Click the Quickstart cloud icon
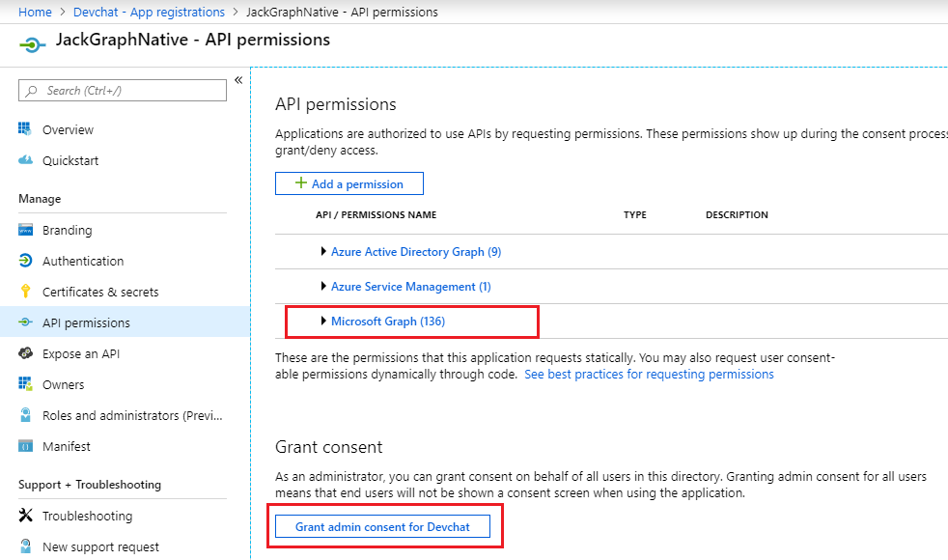Image resolution: width=948 pixels, height=560 pixels. click(25, 160)
